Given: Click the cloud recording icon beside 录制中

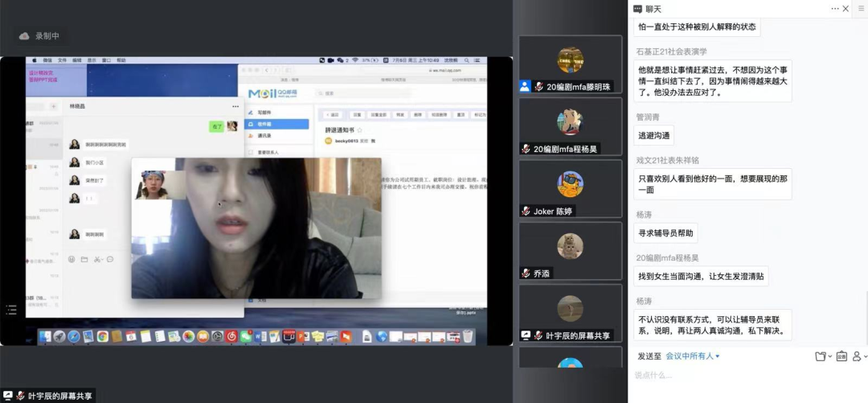Looking at the screenshot, I should pos(24,36).
